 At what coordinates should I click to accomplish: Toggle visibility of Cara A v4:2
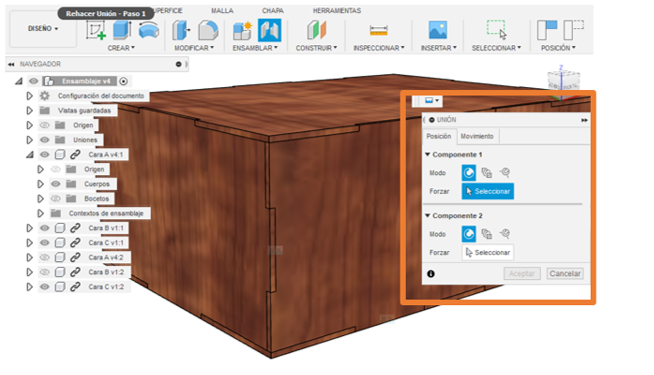click(45, 257)
